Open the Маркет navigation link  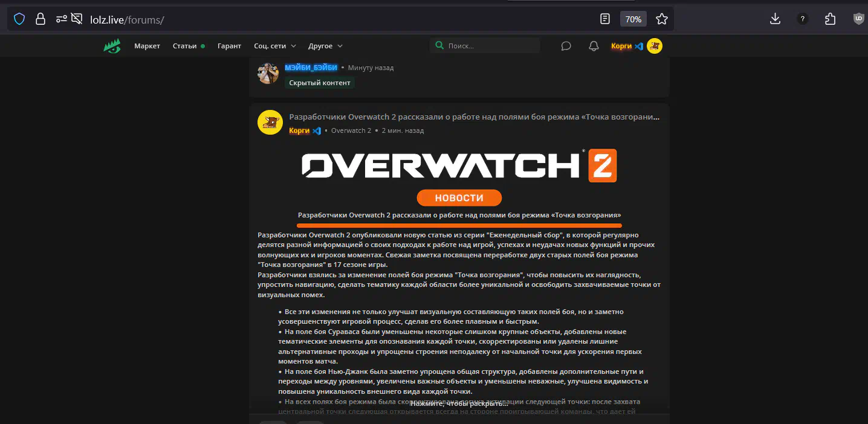pyautogui.click(x=147, y=46)
